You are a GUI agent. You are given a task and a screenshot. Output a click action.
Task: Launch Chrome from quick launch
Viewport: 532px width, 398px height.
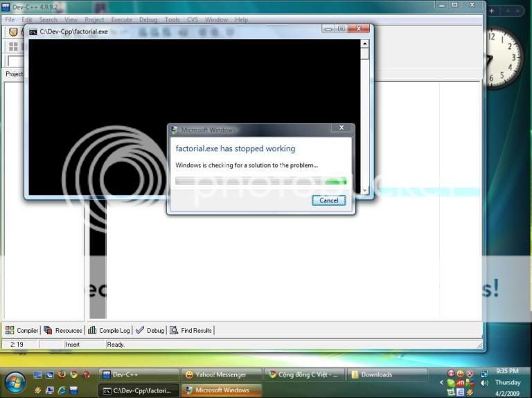point(73,374)
